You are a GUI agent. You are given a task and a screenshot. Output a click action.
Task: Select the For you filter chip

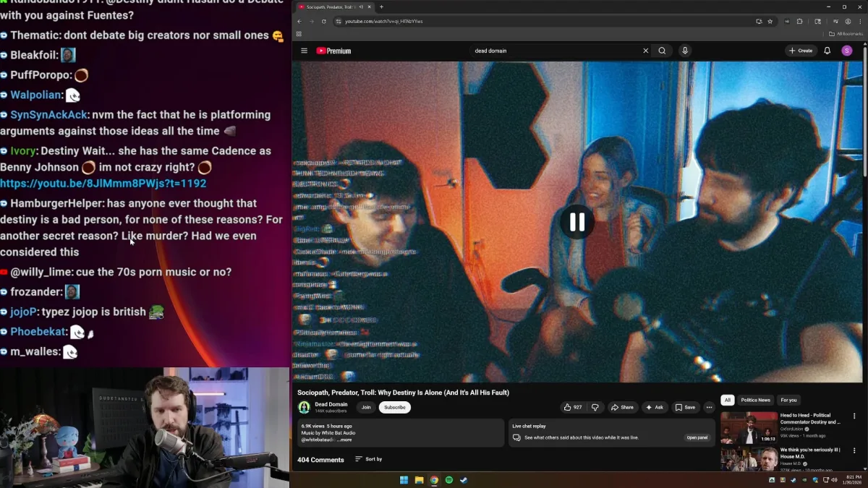788,400
